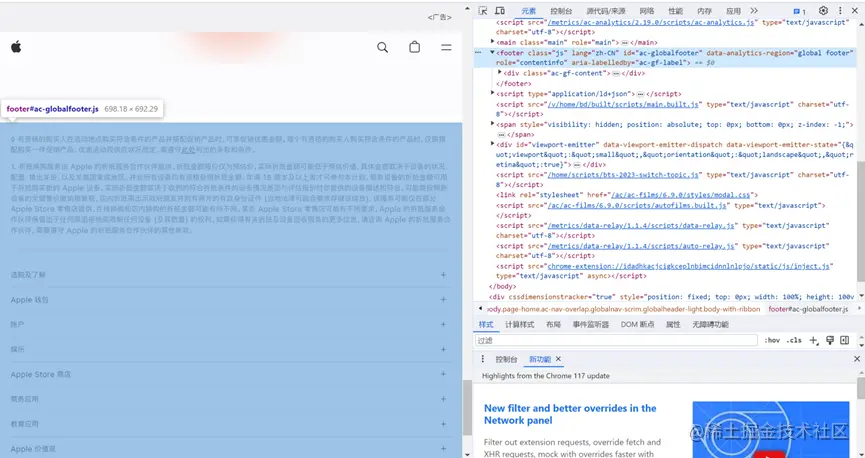Close the DevTools panel
Image resolution: width=865 pixels, height=458 pixels.
coord(855,10)
